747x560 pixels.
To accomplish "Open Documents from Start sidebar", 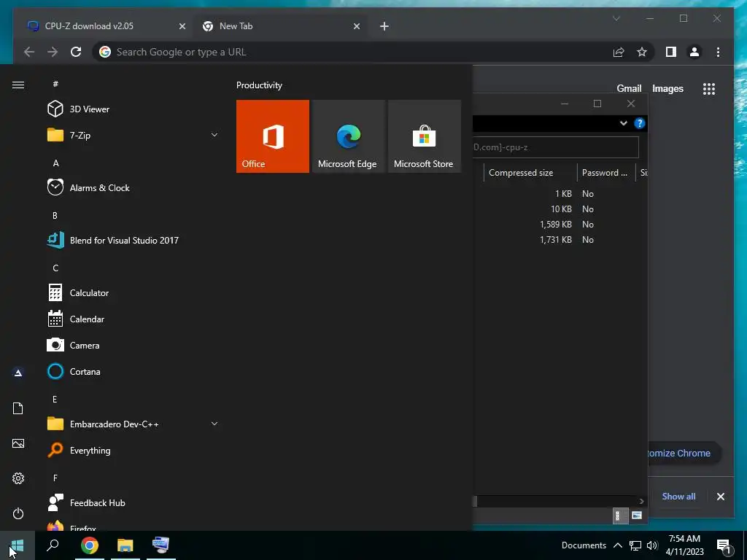I will (18, 408).
